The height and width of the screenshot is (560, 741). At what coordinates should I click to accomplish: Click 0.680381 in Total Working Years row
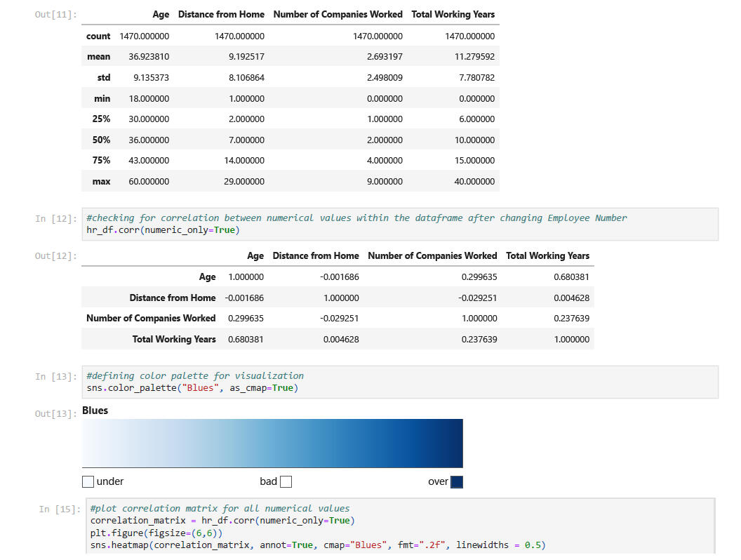coord(246,340)
